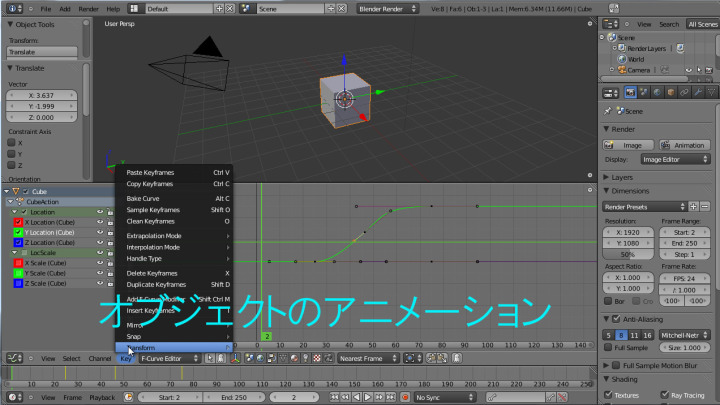Lock the X Location (Cube) channel
The image size is (720, 405).
click(x=110, y=221)
